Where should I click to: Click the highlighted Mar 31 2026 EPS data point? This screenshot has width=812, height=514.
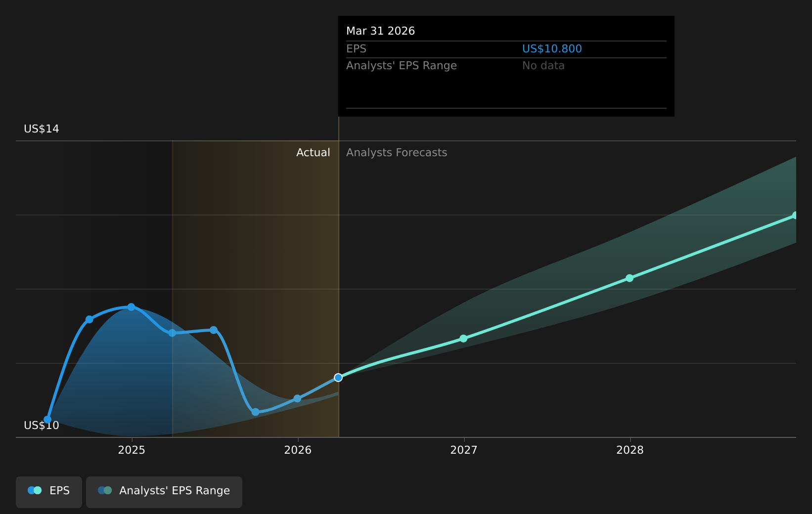click(338, 378)
